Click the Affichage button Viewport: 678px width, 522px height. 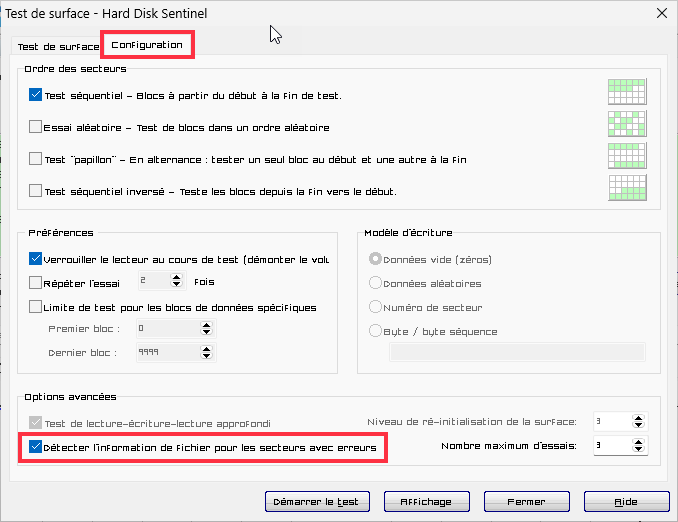(x=425, y=501)
